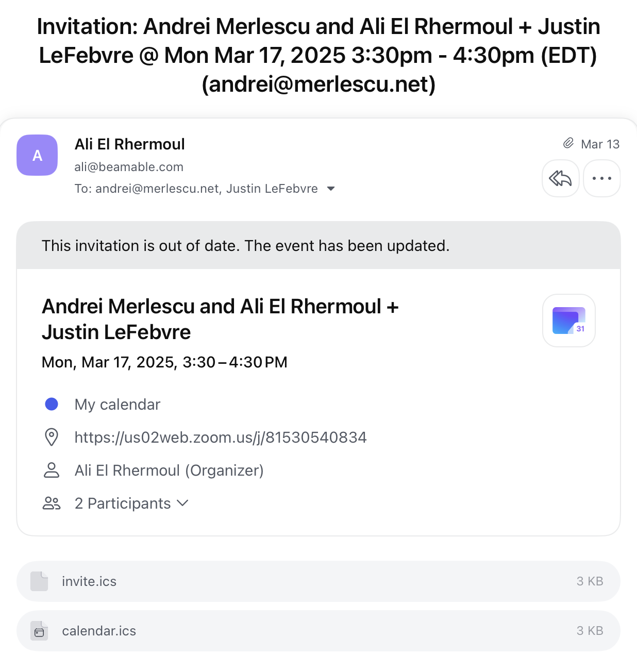Viewport: 637px width, 672px height.
Task: Expand the 2 Participants chevron
Action: (182, 503)
